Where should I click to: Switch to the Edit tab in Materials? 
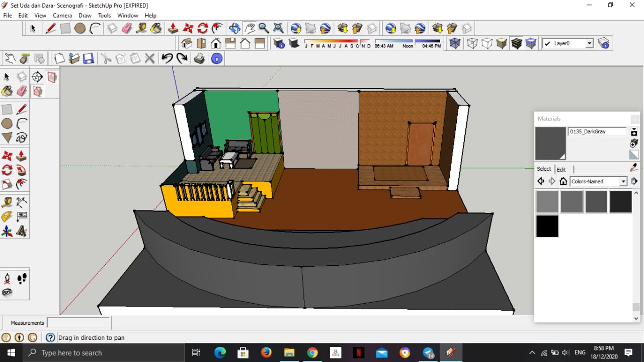coord(561,169)
